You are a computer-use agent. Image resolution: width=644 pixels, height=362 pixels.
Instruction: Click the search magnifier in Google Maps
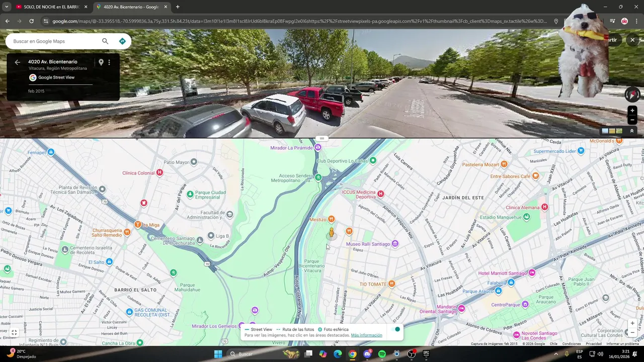pos(105,41)
